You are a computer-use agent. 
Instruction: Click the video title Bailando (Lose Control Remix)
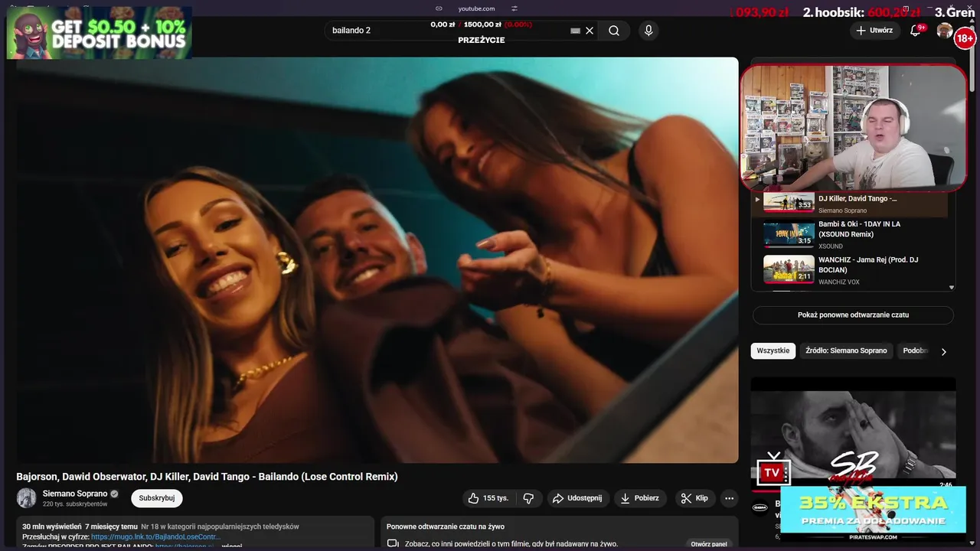207,476
